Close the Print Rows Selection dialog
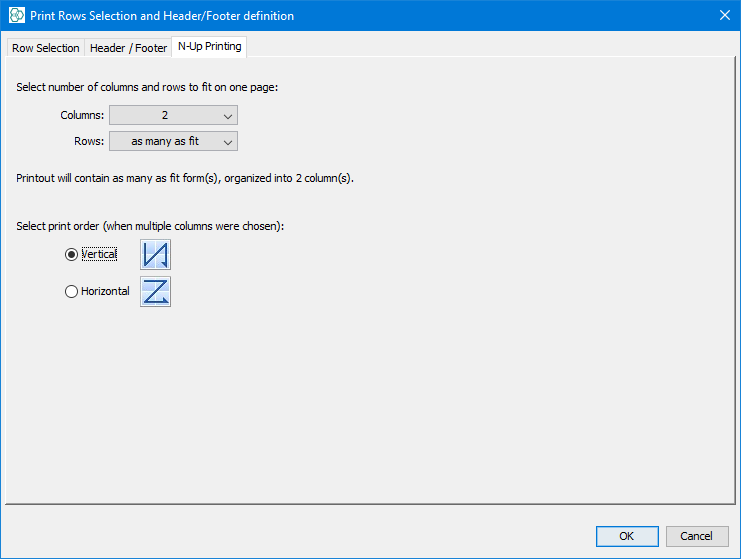 [x=724, y=16]
